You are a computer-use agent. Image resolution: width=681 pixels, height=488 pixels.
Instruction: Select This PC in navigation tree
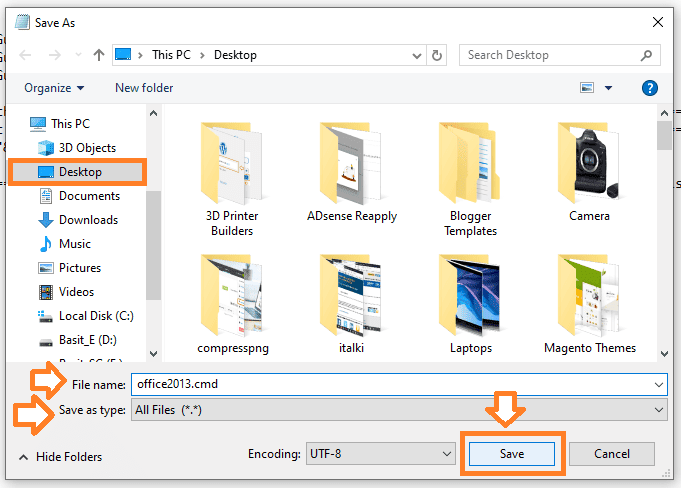[71, 124]
